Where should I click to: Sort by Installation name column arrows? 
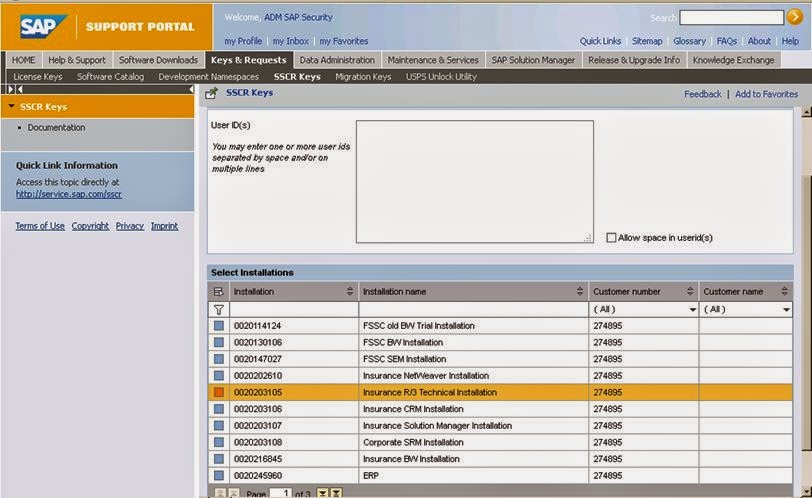click(580, 291)
